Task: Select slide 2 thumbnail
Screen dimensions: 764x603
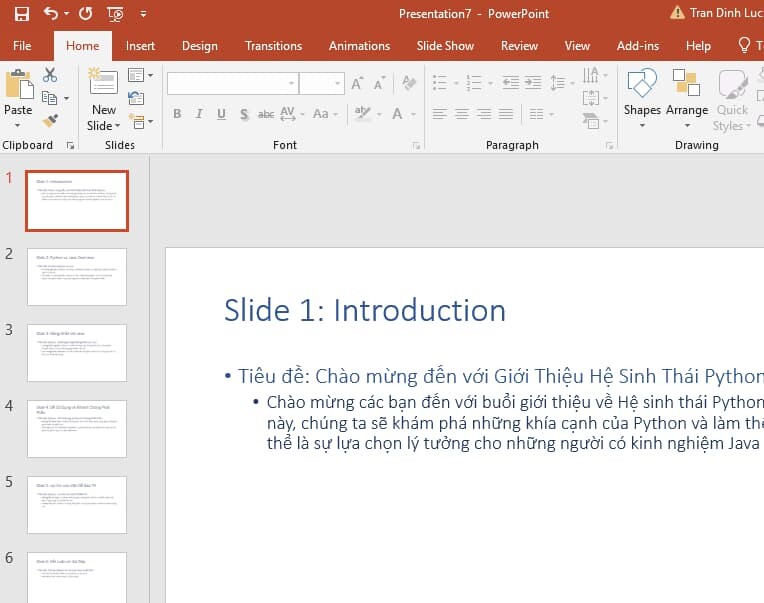Action: click(x=77, y=277)
